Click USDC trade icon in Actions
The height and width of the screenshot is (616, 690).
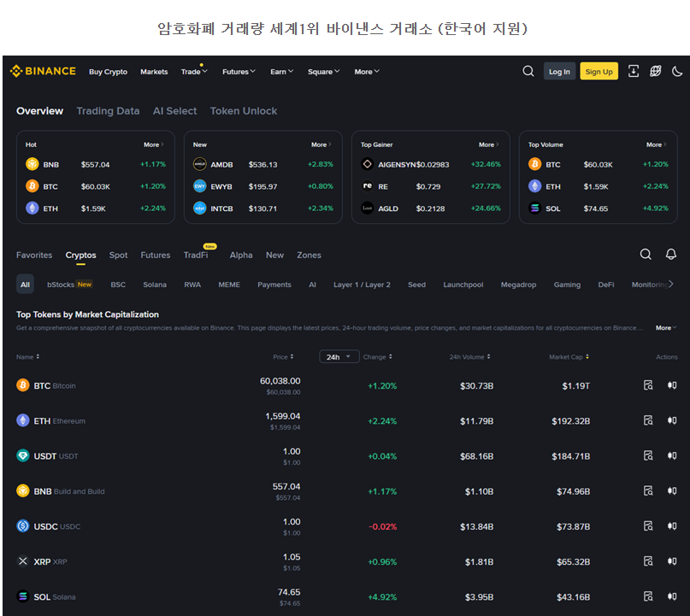click(672, 526)
